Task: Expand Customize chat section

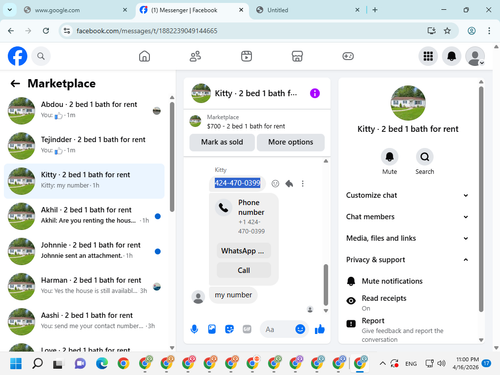Action: (x=407, y=195)
